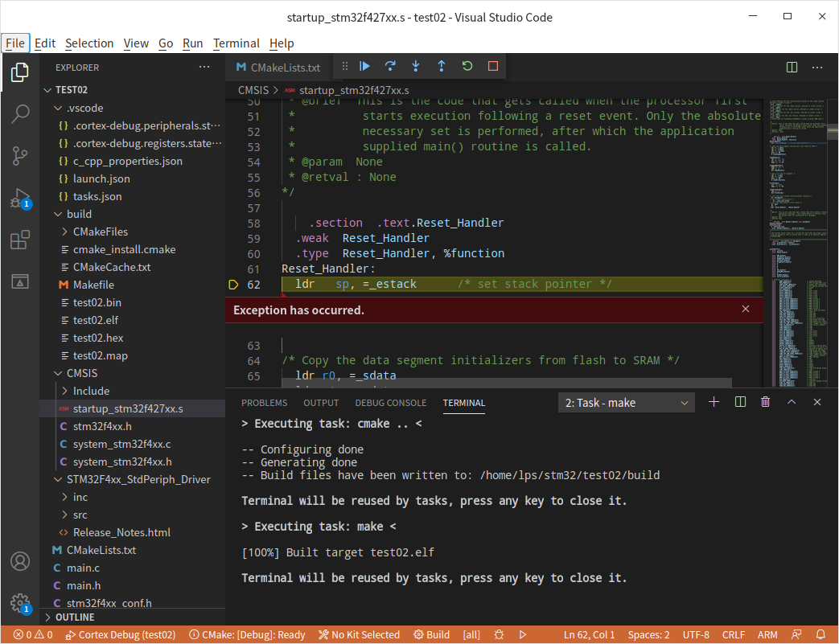Image resolution: width=839 pixels, height=644 pixels.
Task: Trigger Build from the status bar
Action: pos(431,634)
